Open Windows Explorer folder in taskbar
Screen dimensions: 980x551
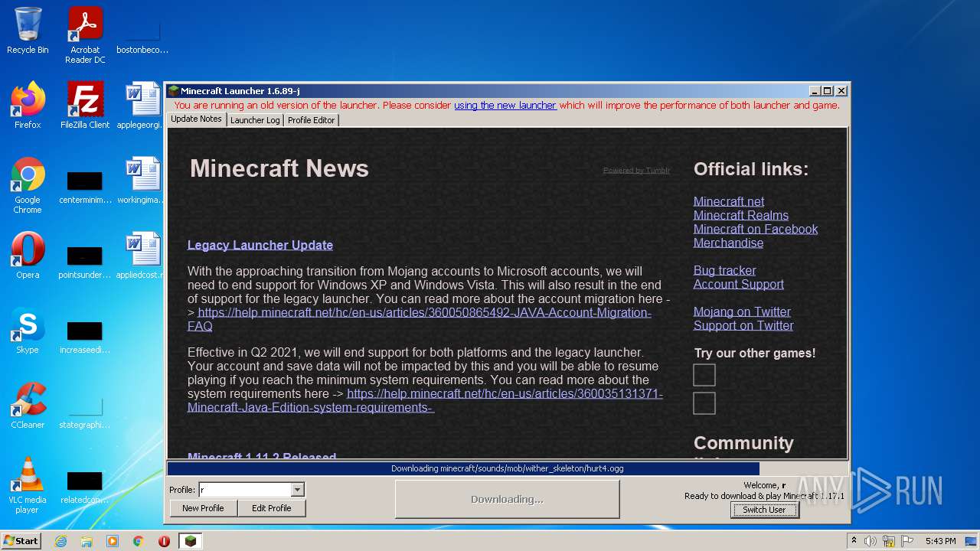point(87,541)
